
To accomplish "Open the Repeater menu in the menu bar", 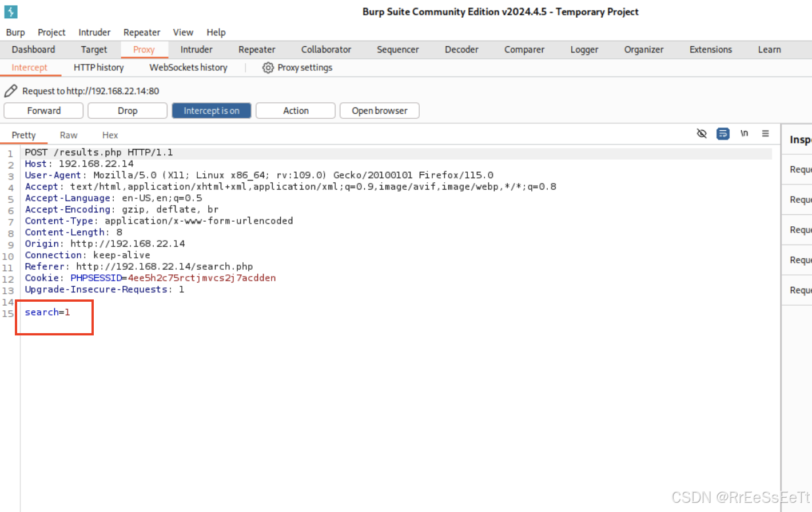I will (142, 33).
